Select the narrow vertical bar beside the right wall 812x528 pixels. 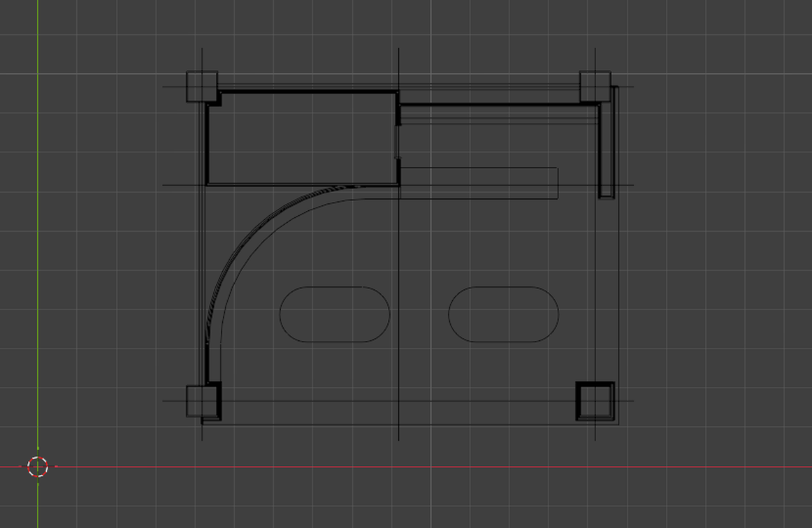[607, 142]
